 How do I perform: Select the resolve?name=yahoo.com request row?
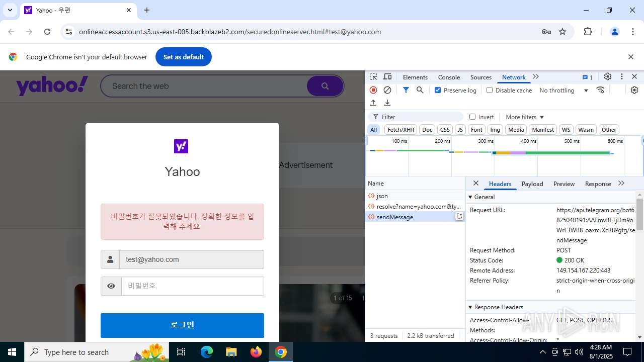tap(415, 207)
